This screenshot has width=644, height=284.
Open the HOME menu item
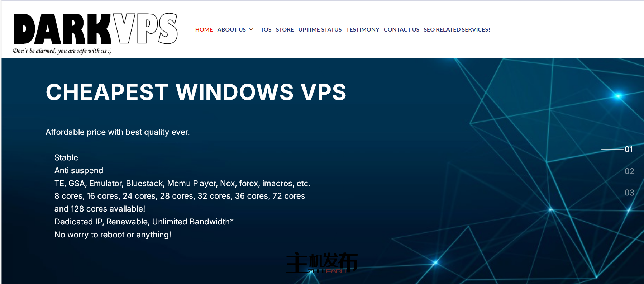pyautogui.click(x=204, y=29)
